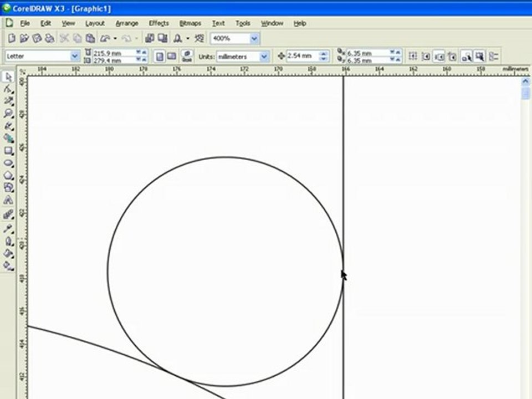
Task: Click the default or current page size button
Action: 187,57
